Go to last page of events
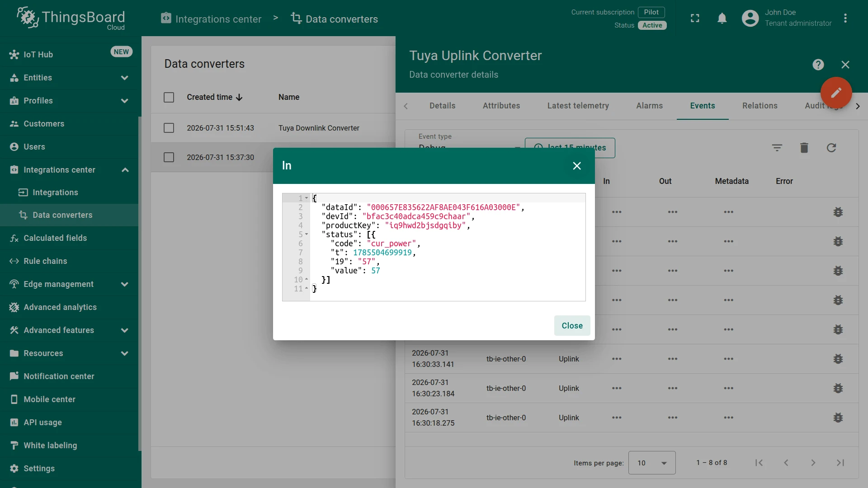 pos(840,463)
